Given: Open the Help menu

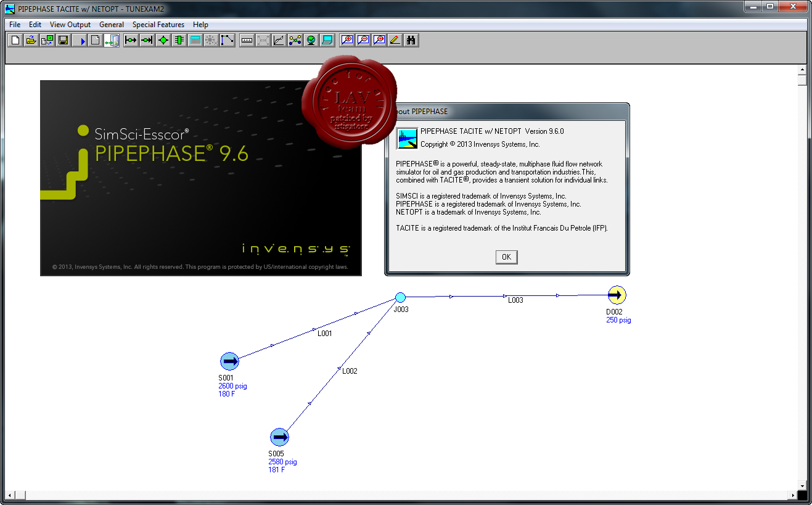Looking at the screenshot, I should tap(200, 25).
